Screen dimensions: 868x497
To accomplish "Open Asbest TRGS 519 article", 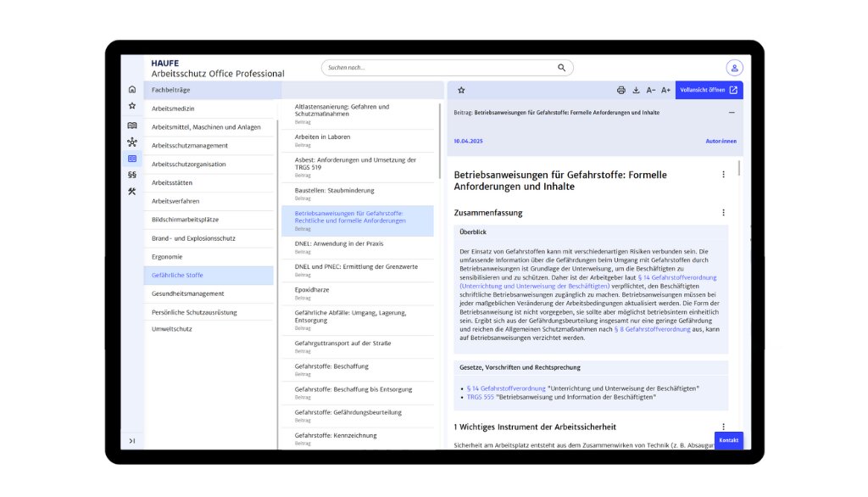I will [x=358, y=167].
